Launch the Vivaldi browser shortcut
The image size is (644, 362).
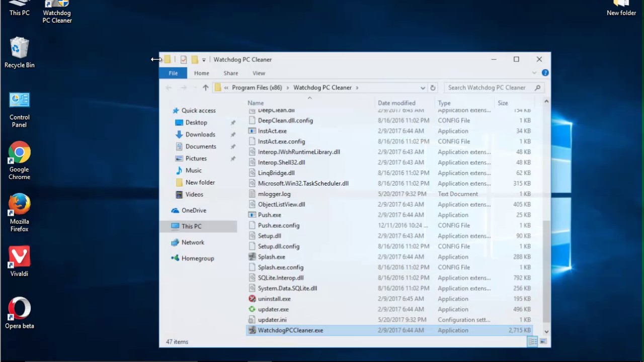point(19,261)
